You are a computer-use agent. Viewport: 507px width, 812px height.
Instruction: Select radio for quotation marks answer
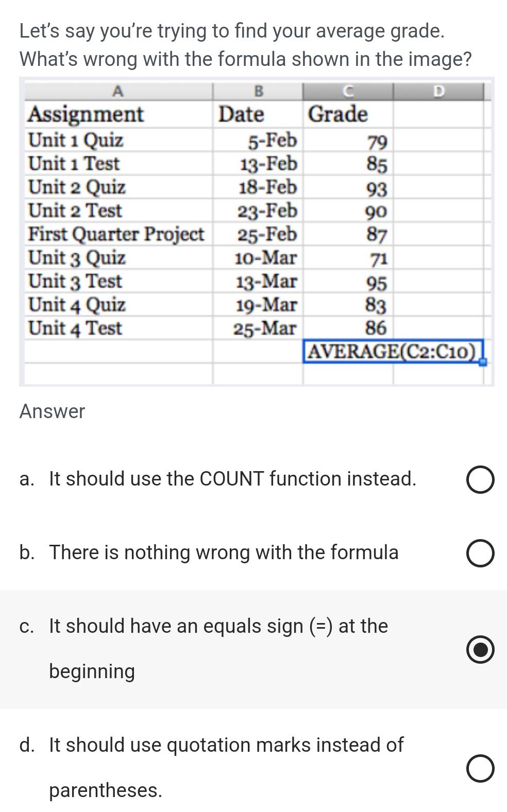480,769
